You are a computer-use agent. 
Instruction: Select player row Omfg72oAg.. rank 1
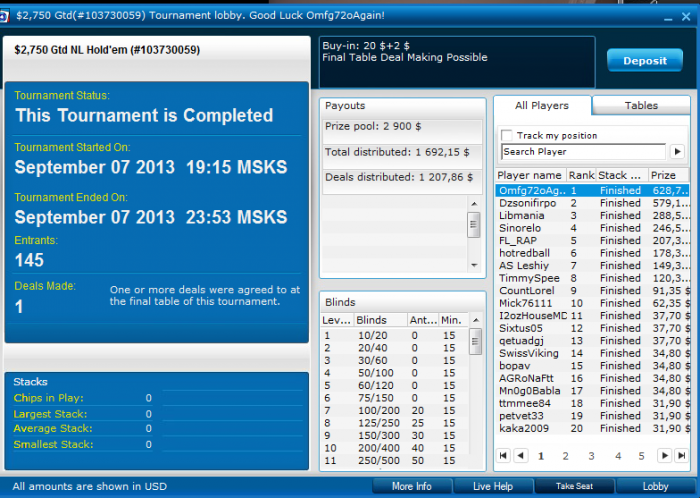click(x=592, y=191)
